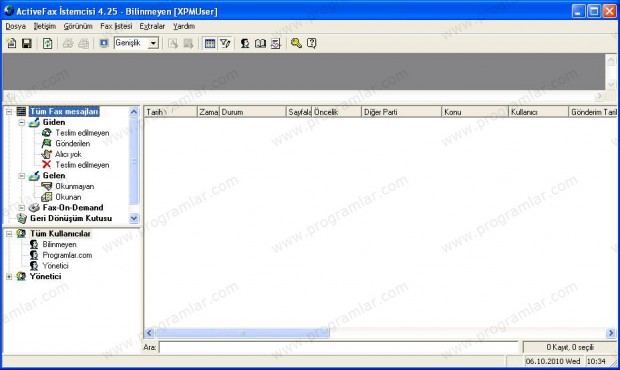Select the bold Yönetici group

(x=45, y=276)
